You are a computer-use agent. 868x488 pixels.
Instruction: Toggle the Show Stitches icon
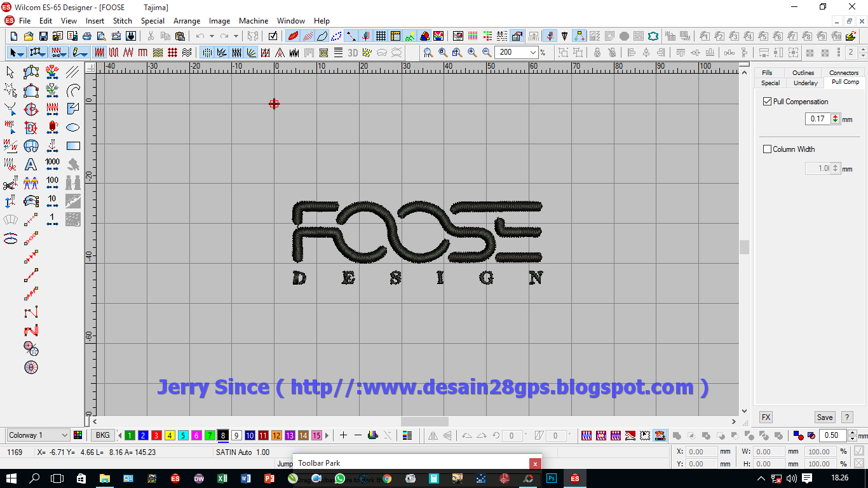308,36
